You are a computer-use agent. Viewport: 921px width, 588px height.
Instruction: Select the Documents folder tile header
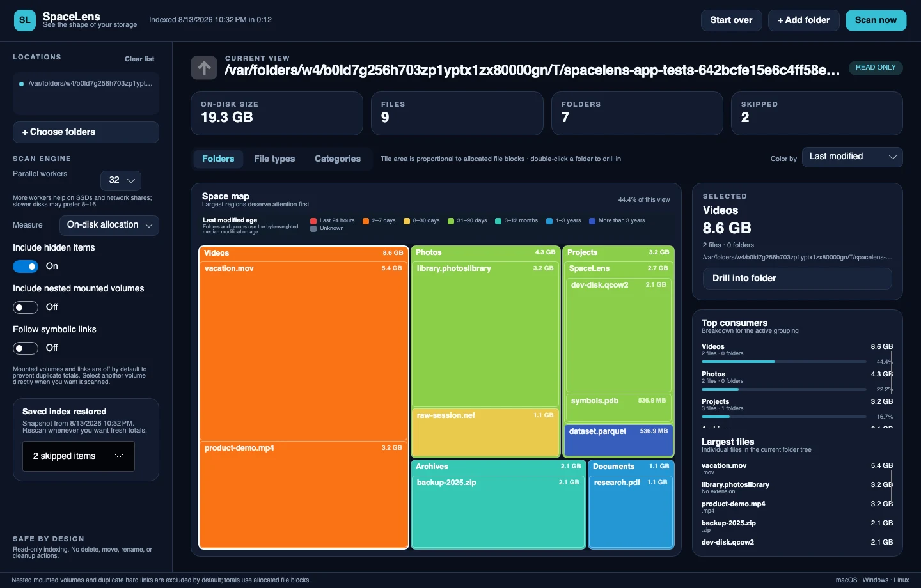pos(631,467)
